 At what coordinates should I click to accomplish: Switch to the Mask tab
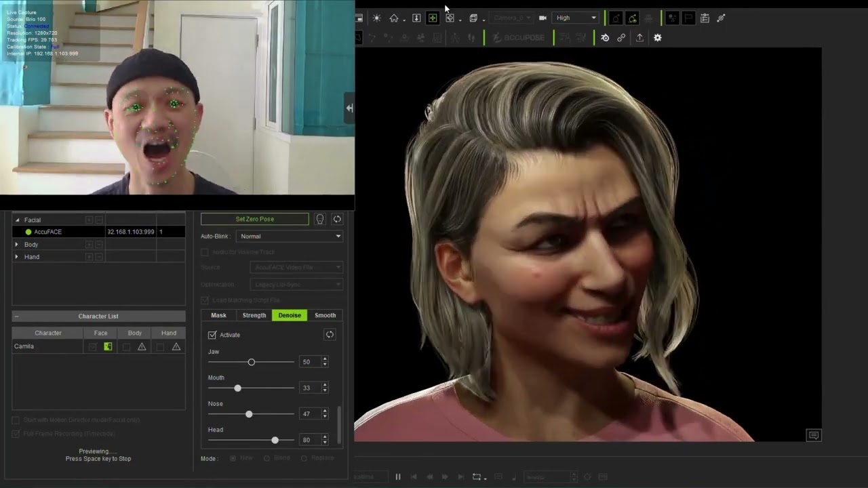pyautogui.click(x=218, y=315)
